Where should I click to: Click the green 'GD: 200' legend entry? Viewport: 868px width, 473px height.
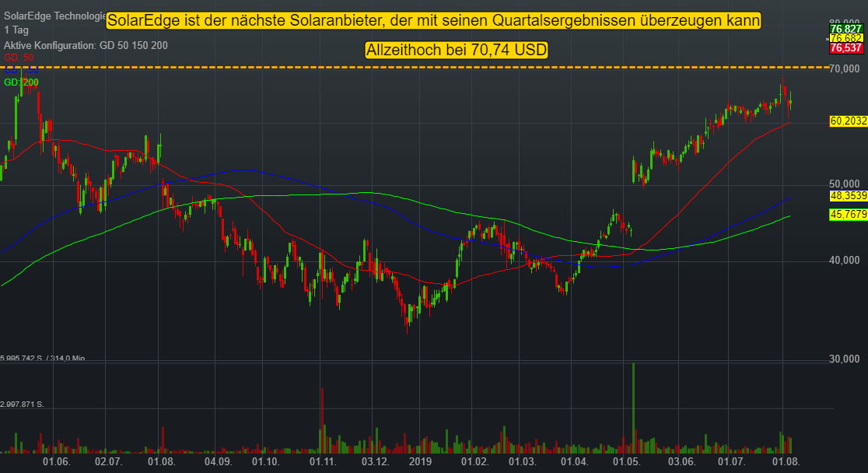(22, 82)
